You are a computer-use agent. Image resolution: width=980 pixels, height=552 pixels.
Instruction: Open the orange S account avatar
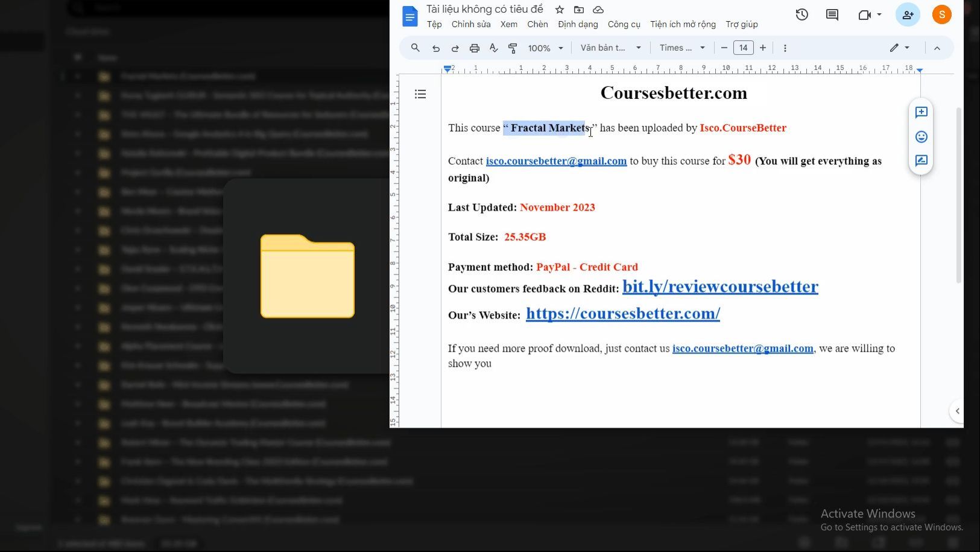(x=941, y=14)
